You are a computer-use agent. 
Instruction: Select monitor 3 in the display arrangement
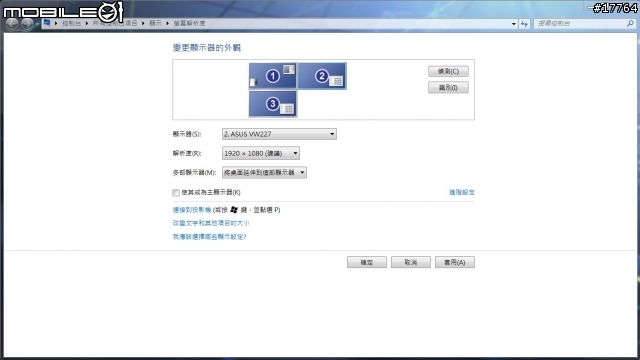273,104
